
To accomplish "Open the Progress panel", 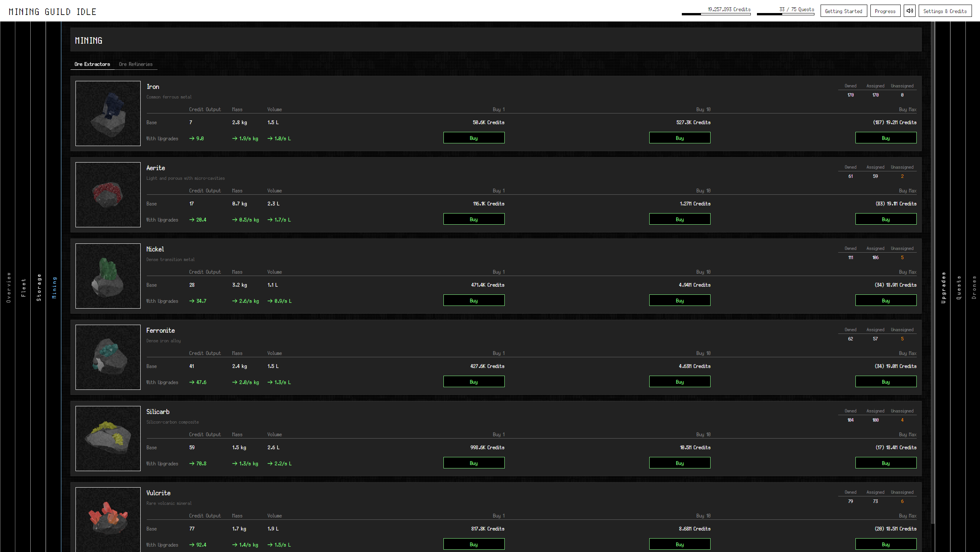I will (885, 11).
